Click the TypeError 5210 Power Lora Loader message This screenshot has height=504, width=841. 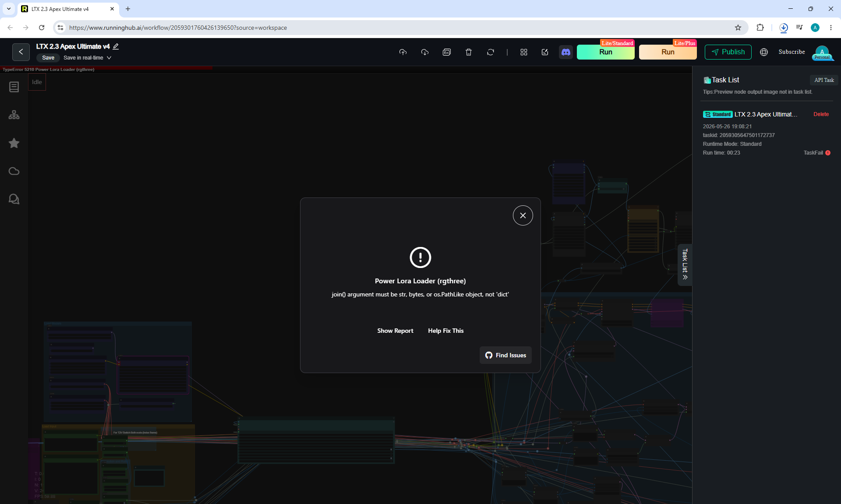coord(48,70)
